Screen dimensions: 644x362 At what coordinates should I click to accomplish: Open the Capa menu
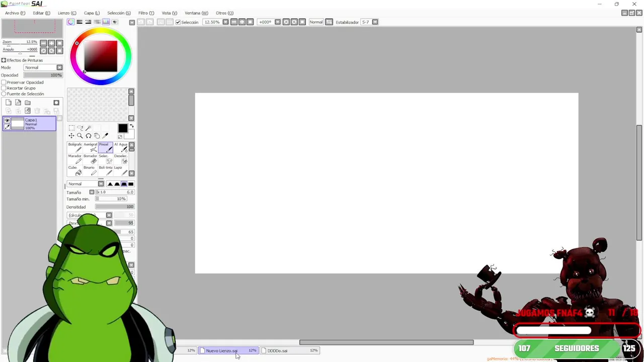(92, 13)
